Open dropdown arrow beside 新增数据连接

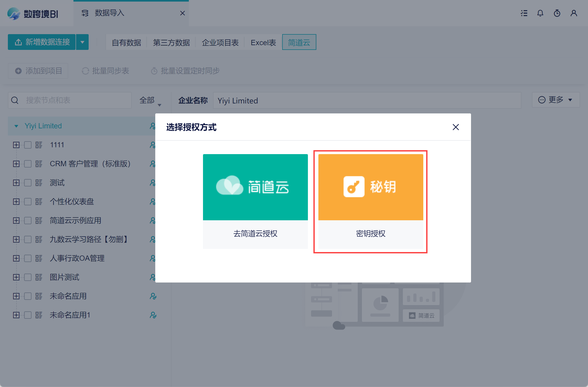click(82, 42)
